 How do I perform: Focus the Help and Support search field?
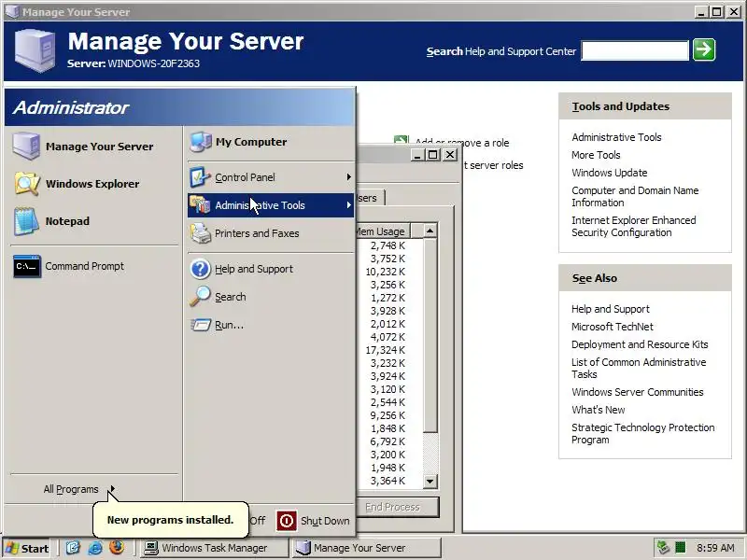635,50
